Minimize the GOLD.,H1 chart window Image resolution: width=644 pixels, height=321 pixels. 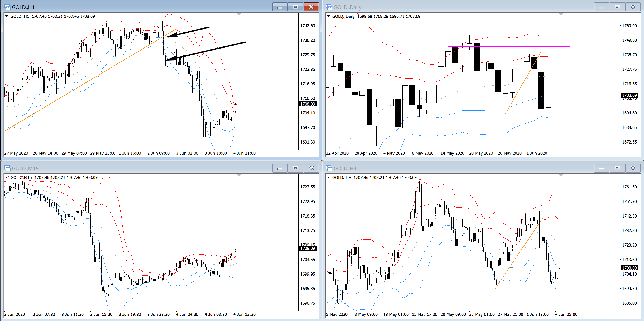point(280,7)
